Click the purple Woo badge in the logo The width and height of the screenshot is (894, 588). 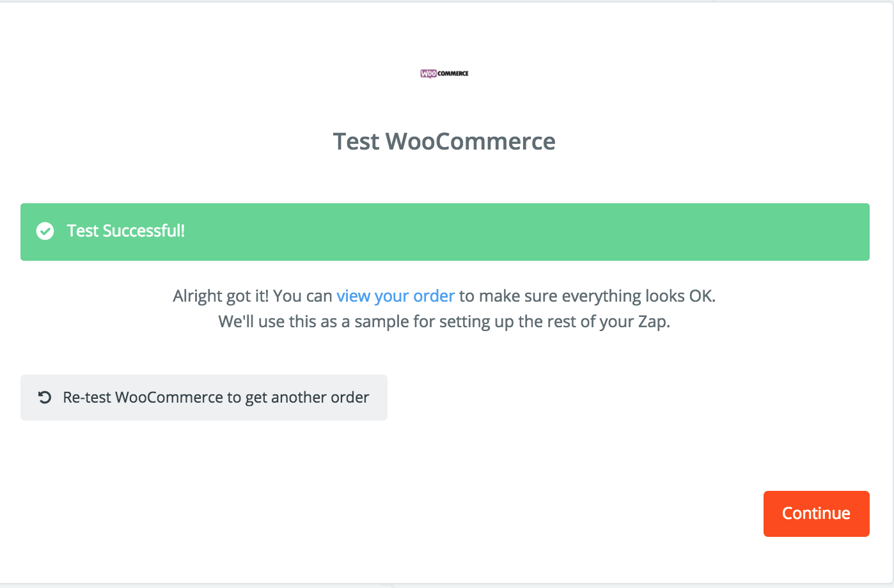click(428, 73)
